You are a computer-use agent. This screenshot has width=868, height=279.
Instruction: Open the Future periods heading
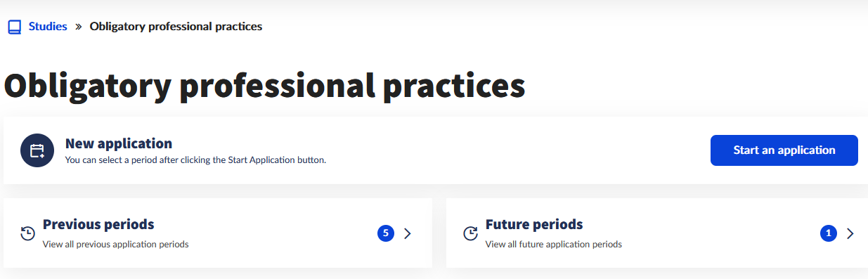point(534,225)
